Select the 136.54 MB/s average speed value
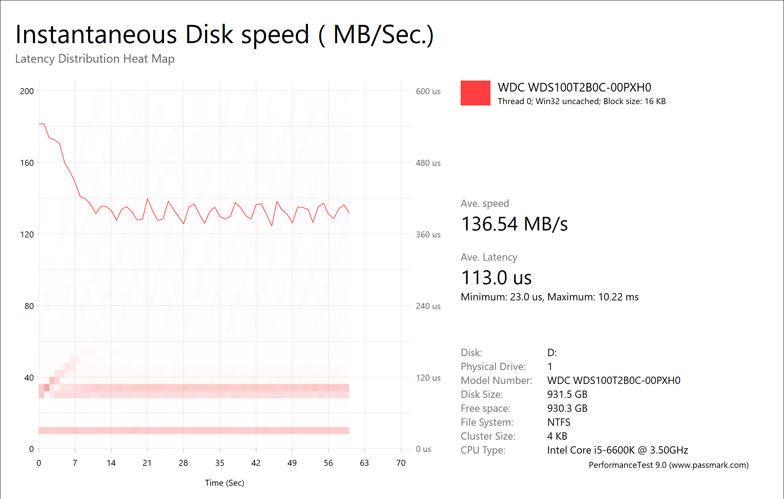This screenshot has height=499, width=784. pos(514,223)
